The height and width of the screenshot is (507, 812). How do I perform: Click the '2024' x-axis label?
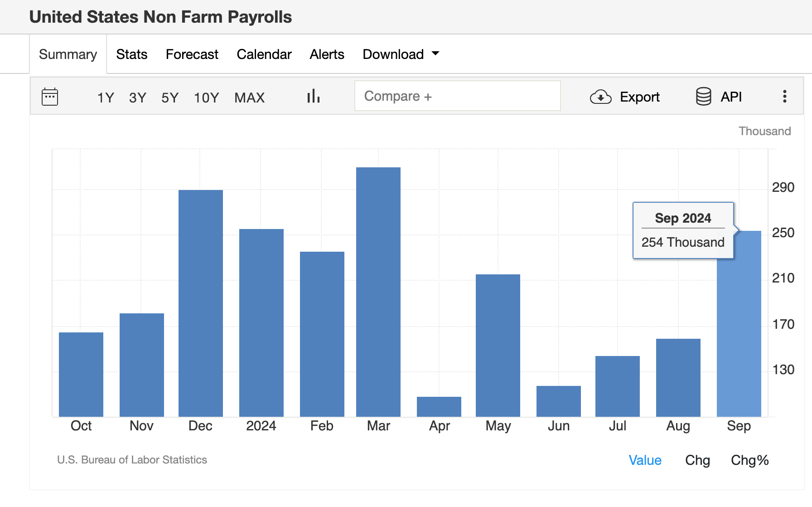pos(261,426)
